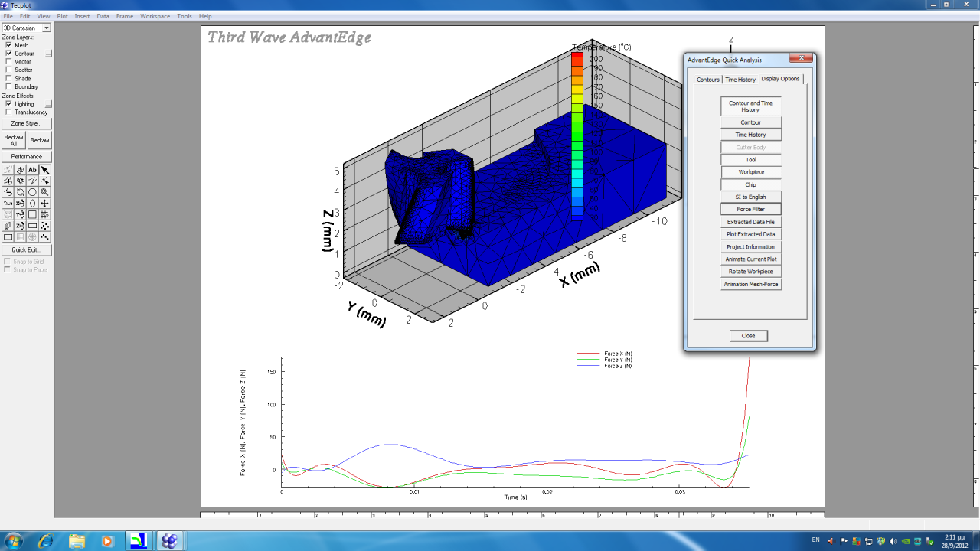Open the Tools menu
The width and height of the screenshot is (980, 551).
point(185,16)
